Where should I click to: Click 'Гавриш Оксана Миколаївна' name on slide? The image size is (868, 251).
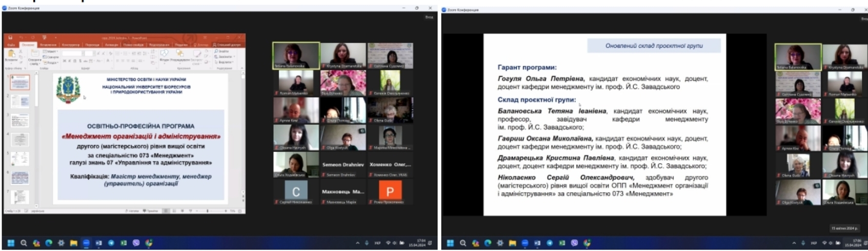pos(545,138)
